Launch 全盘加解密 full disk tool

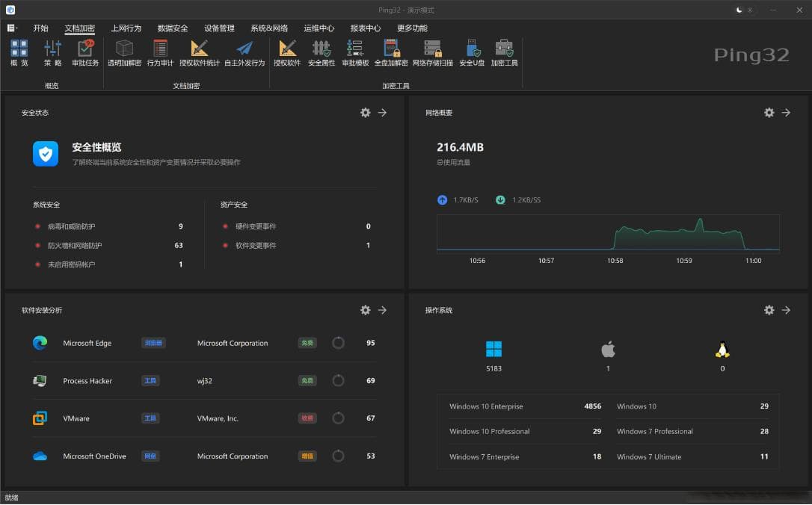tap(391, 53)
